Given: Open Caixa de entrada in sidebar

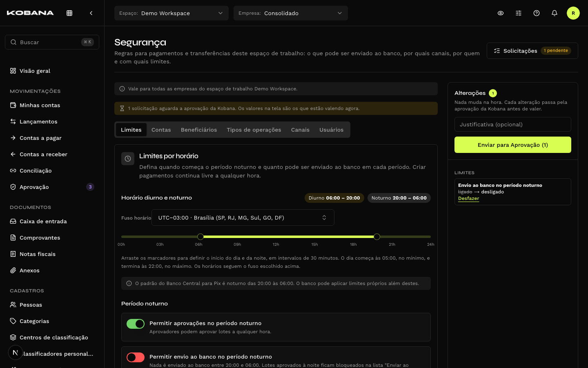Looking at the screenshot, I should point(52,221).
